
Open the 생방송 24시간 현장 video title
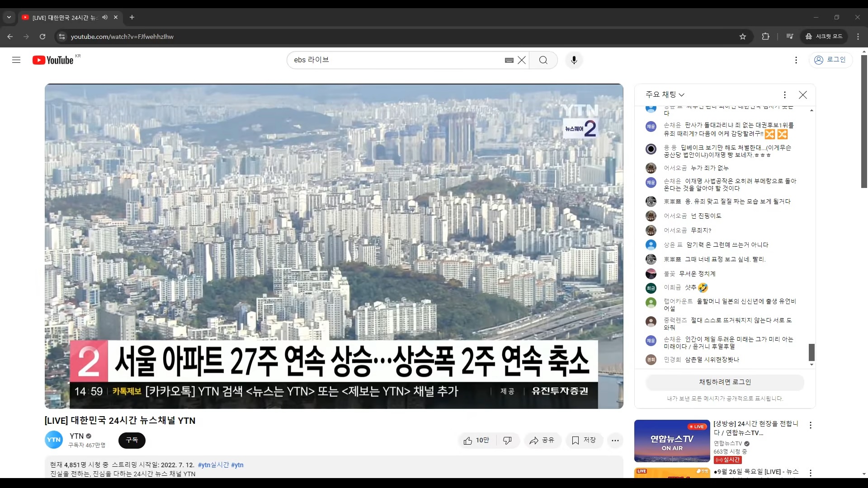(756, 428)
